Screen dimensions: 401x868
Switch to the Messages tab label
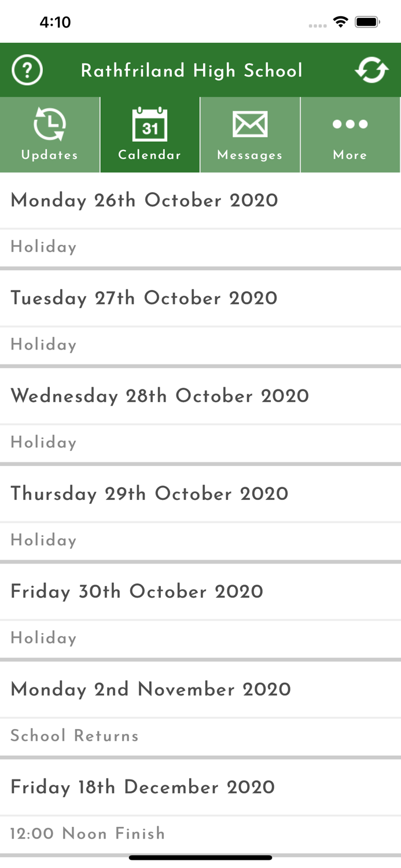tap(250, 155)
